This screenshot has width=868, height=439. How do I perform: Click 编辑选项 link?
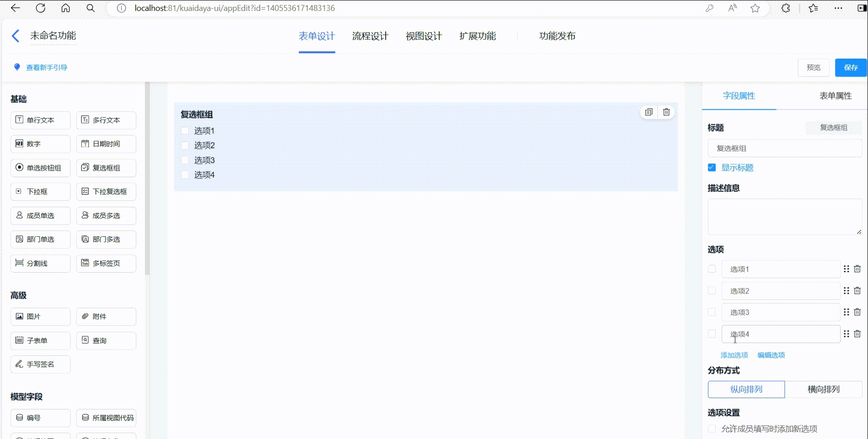771,355
